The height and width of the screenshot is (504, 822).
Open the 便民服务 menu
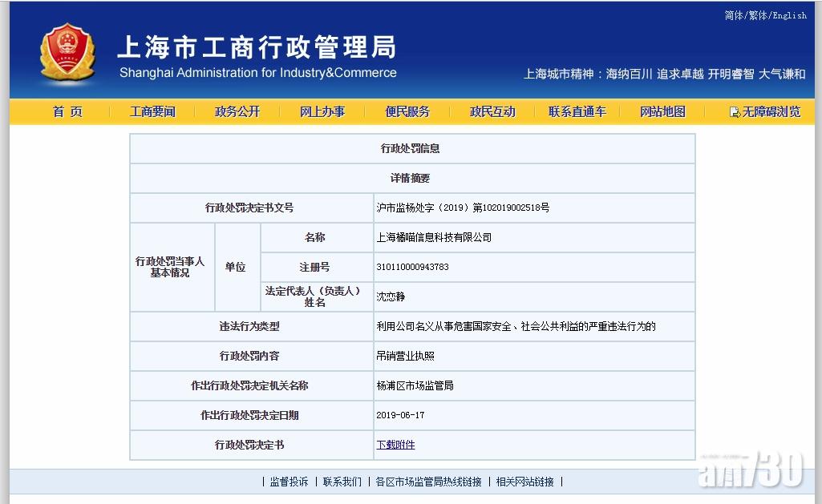point(407,112)
